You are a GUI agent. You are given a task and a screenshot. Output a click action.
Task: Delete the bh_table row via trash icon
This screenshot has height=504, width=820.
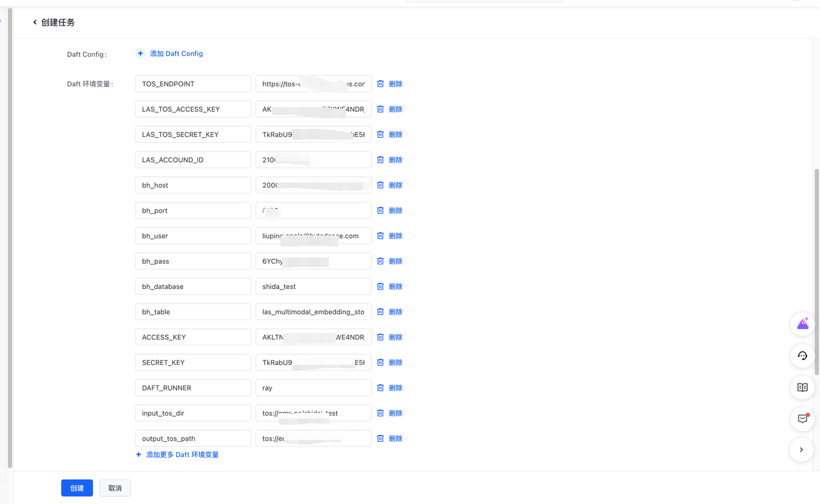380,312
